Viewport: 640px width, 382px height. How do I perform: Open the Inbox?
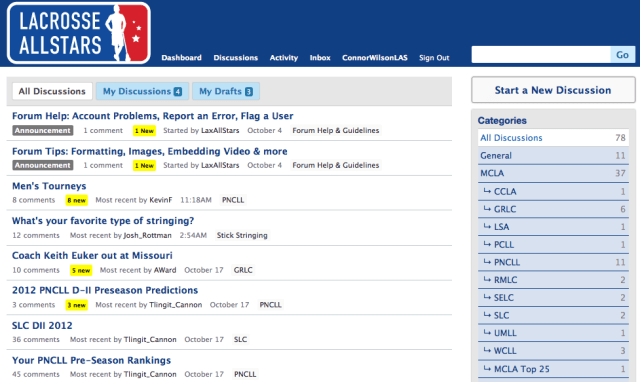(x=320, y=58)
